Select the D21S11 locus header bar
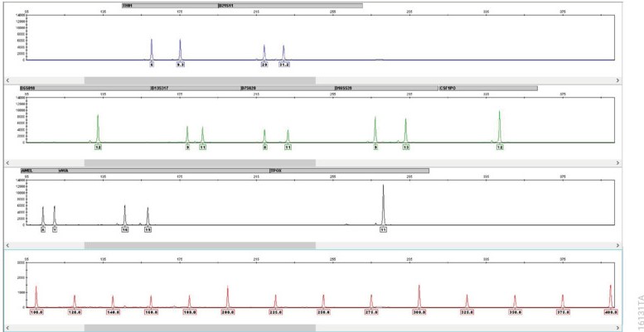 (288, 5)
